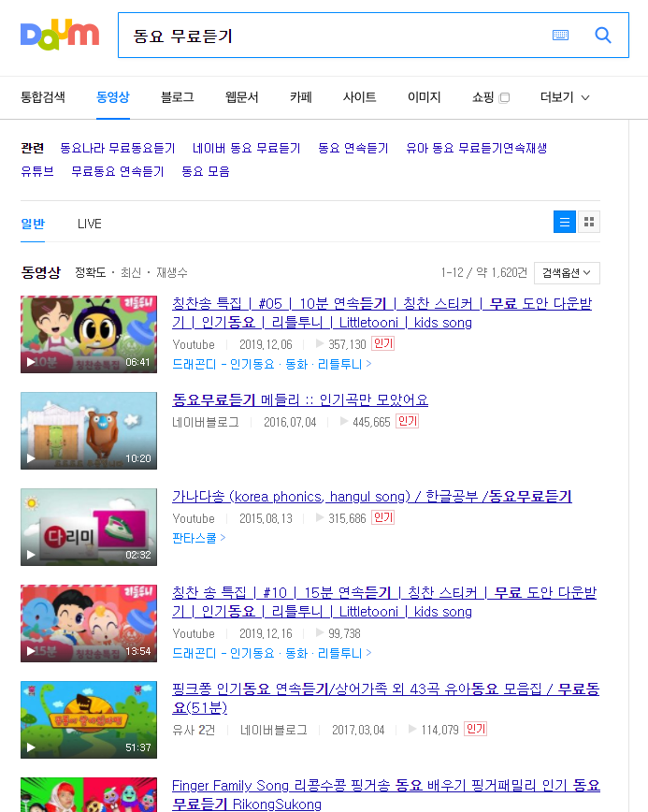Screen dimensions: 648x812
Task: Open the 검색옵션 dropdown
Action: click(x=567, y=273)
